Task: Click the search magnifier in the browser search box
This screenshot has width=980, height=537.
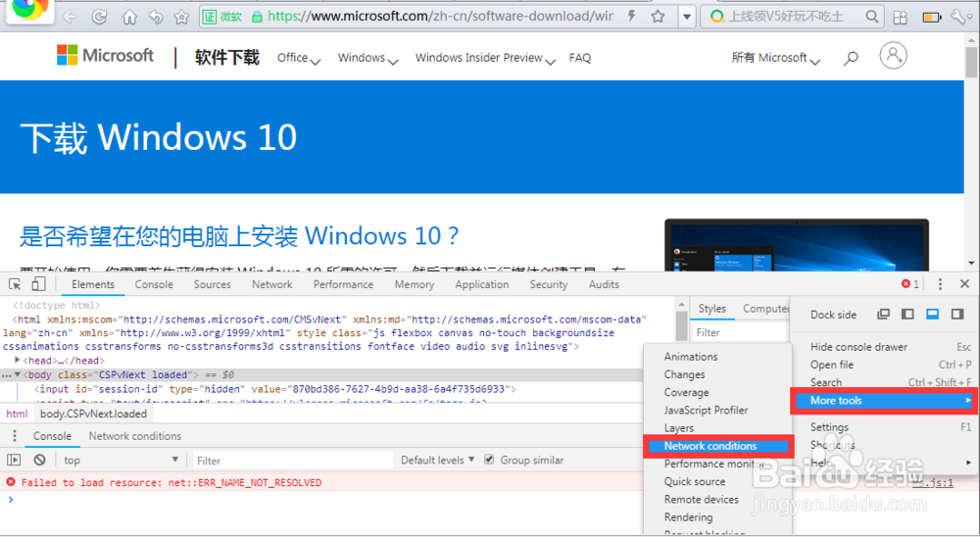Action: pyautogui.click(x=872, y=17)
